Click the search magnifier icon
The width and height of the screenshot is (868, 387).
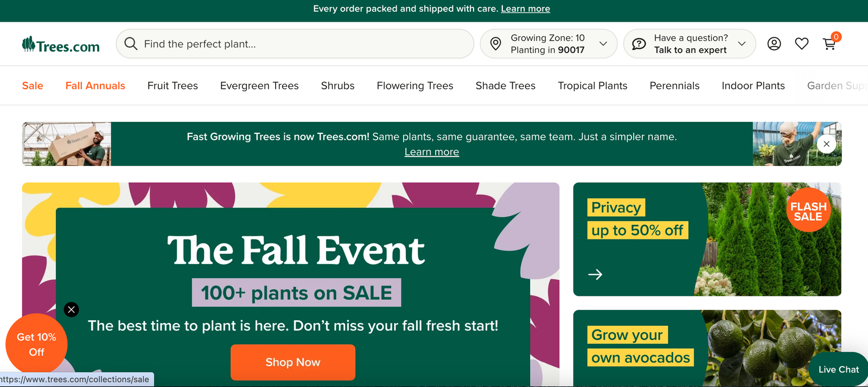coord(131,43)
